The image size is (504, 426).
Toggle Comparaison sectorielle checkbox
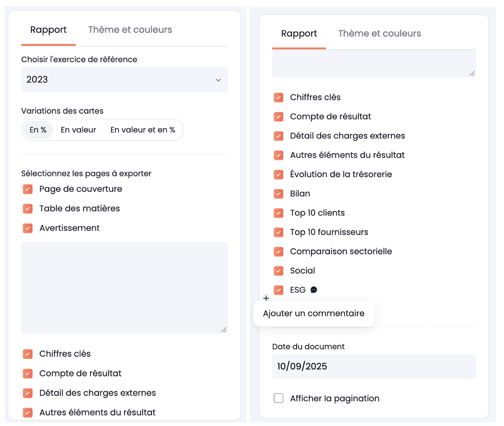(x=279, y=252)
